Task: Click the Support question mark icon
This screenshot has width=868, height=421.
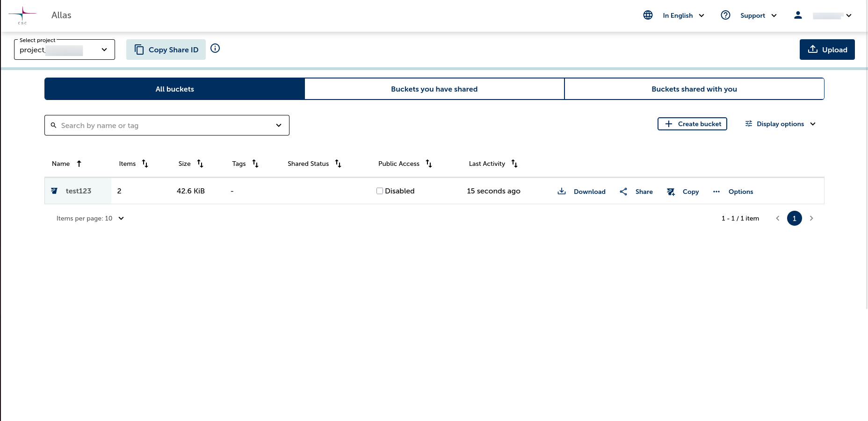Action: [725, 15]
